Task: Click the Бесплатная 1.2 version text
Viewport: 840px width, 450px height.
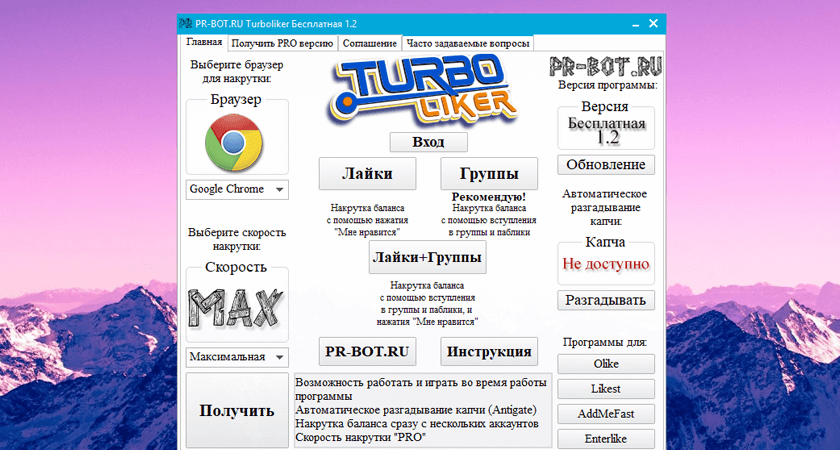Action: pyautogui.click(x=606, y=131)
